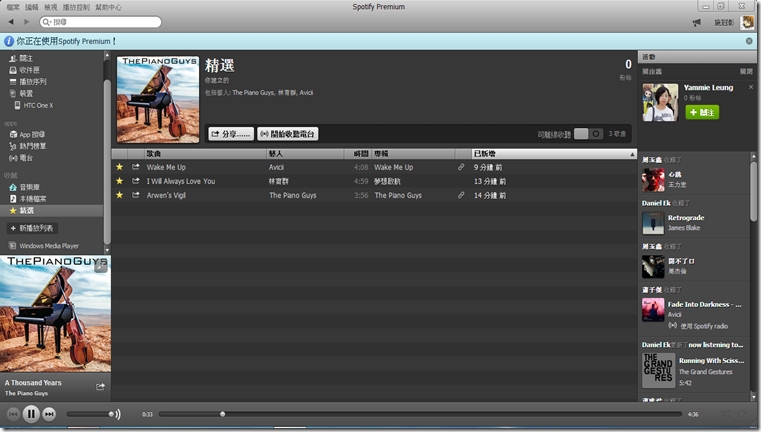The width and height of the screenshot is (761, 432).
Task: Toggle the 可離線收聽 offline switch
Action: 588,134
